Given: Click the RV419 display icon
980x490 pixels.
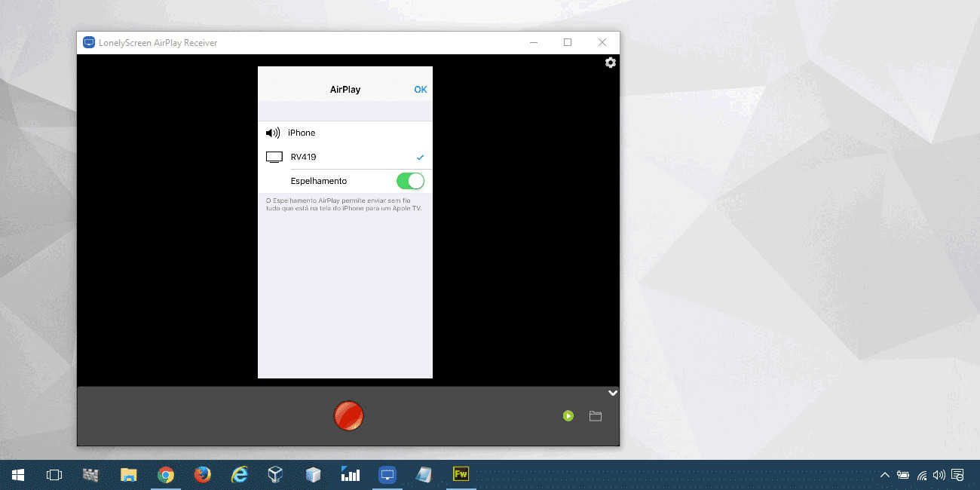Looking at the screenshot, I should tap(274, 157).
